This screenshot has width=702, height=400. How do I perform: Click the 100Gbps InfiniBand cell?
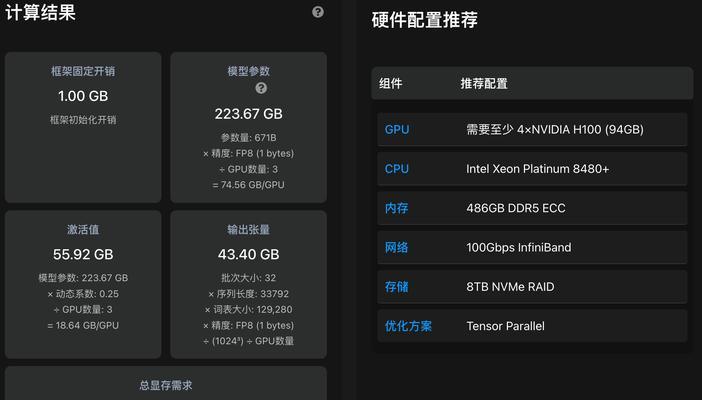coord(518,247)
